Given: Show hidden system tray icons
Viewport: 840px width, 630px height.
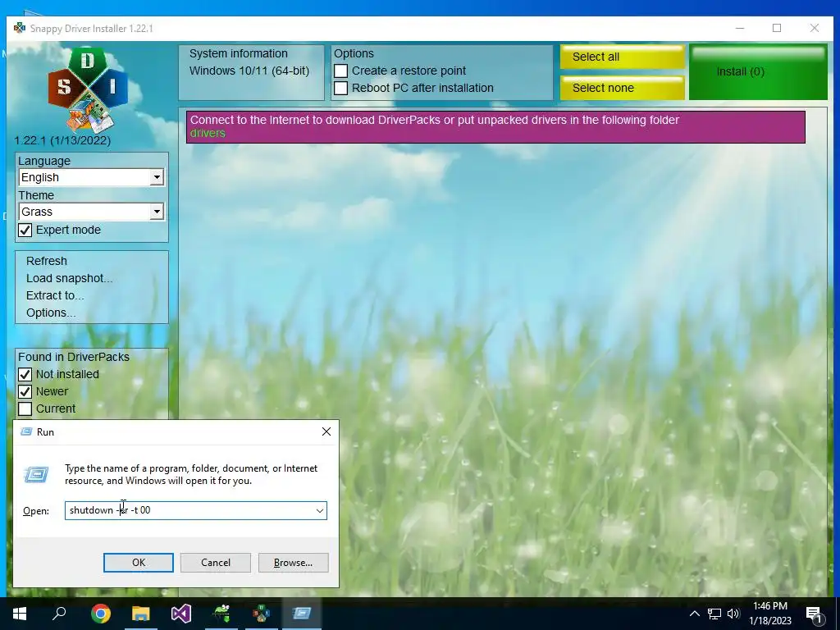Looking at the screenshot, I should tap(694, 614).
